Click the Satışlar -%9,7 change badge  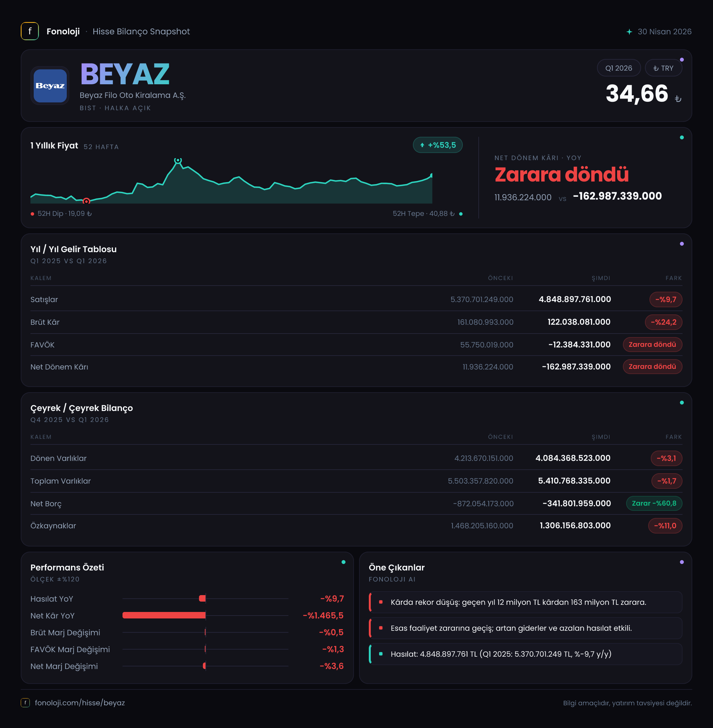click(665, 299)
